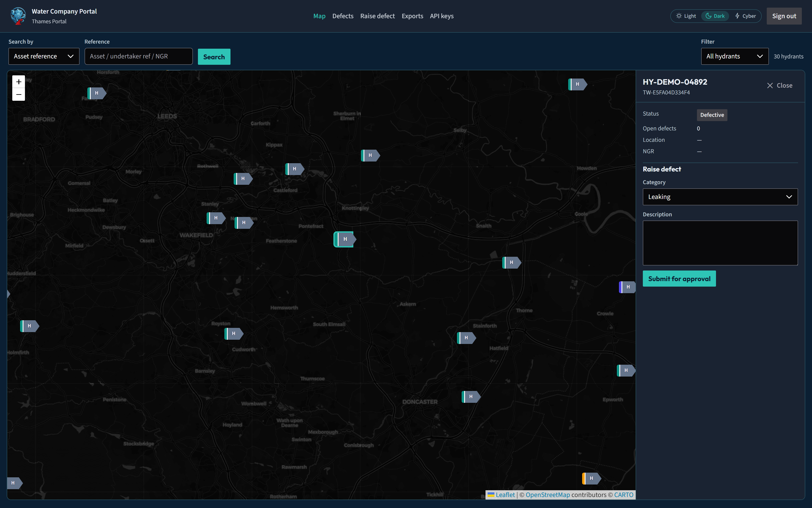Select hydrant marker near Pudsey
The height and width of the screenshot is (508, 812).
97,93
